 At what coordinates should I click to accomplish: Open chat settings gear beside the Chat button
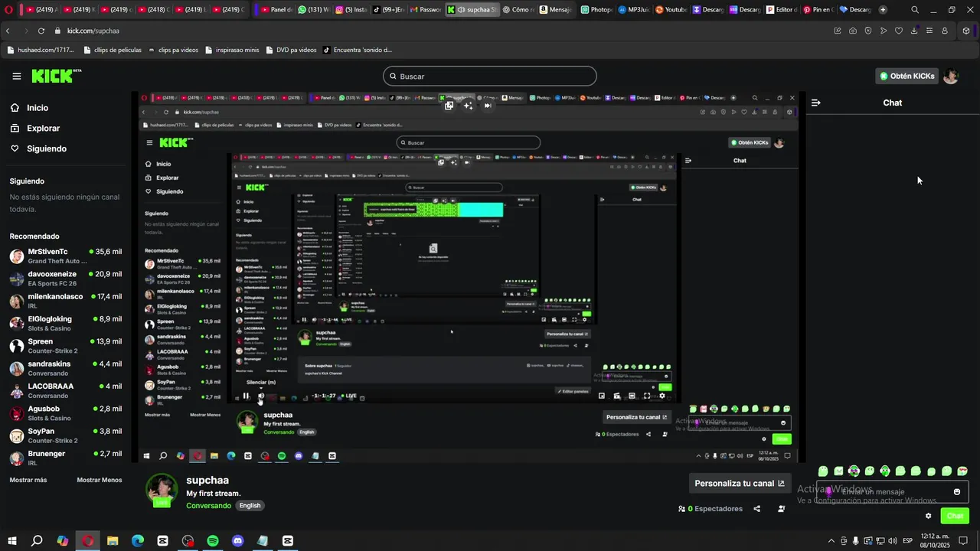coord(928,516)
